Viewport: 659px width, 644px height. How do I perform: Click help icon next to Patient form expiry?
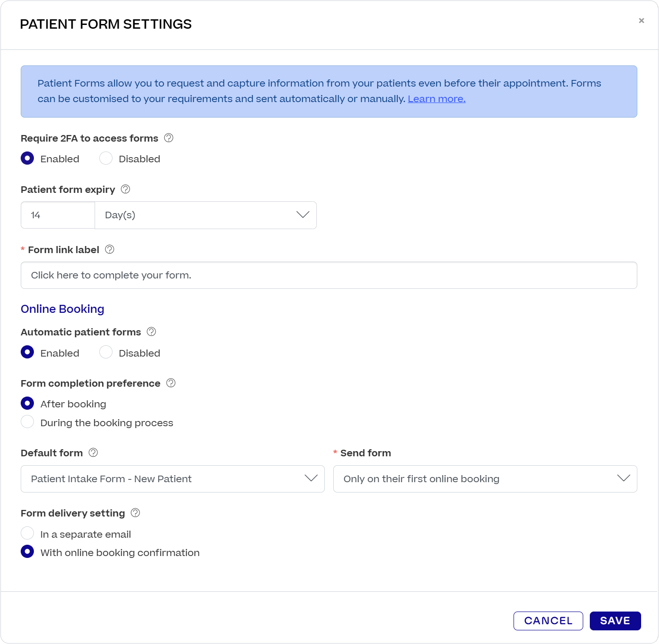tap(125, 189)
